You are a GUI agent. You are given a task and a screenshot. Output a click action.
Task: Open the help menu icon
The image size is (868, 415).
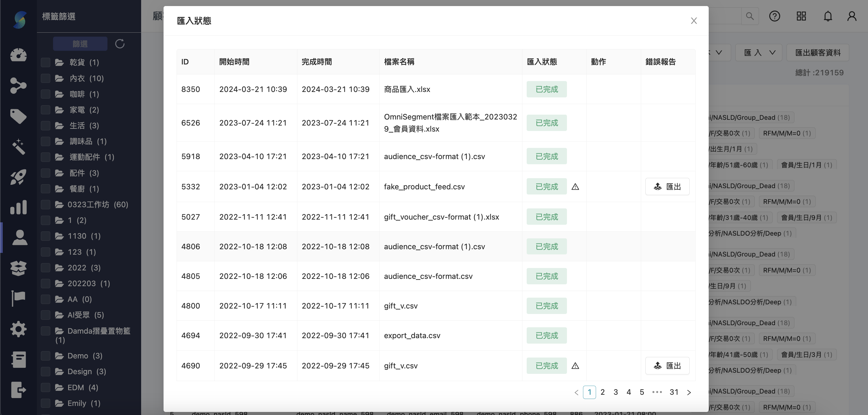click(x=775, y=16)
